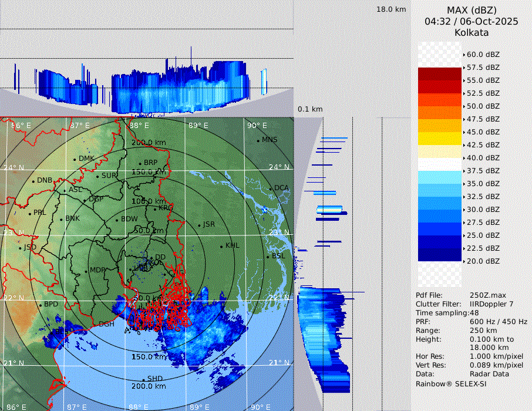Pick the yellow swatch above 42.5 dBZ
Viewport: 532px width, 411px height.
(x=440, y=139)
